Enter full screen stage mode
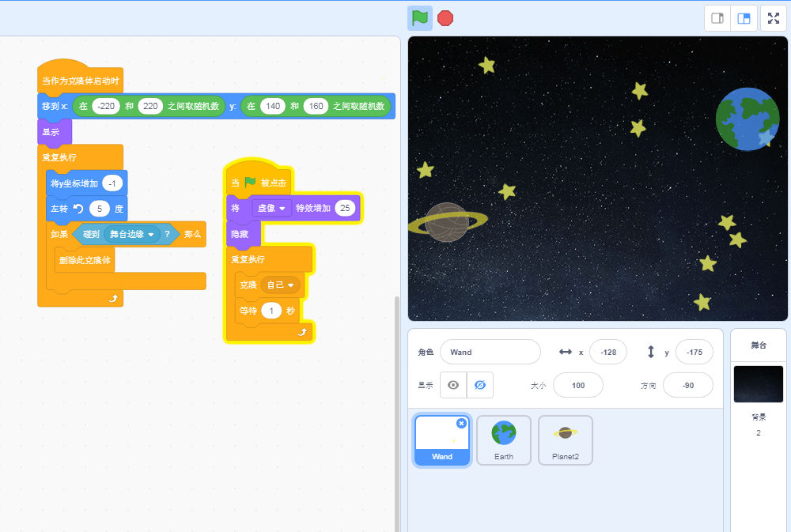This screenshot has height=532, width=791. [x=774, y=18]
